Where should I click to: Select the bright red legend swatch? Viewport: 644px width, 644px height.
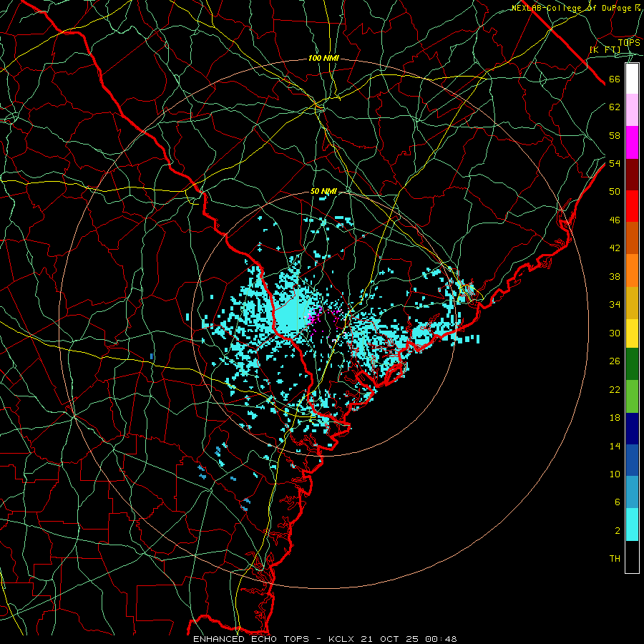(632, 206)
